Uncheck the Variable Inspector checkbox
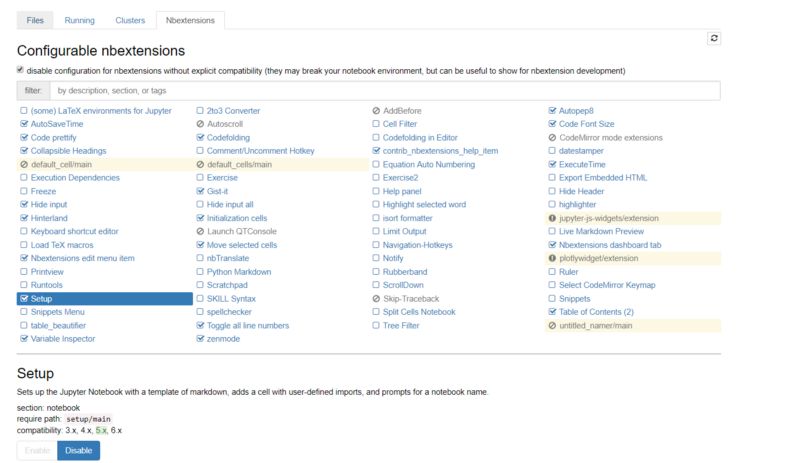 (x=23, y=338)
